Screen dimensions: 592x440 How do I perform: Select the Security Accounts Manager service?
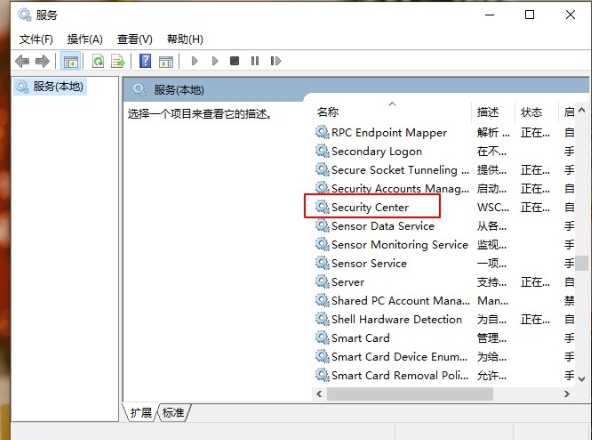pos(400,188)
